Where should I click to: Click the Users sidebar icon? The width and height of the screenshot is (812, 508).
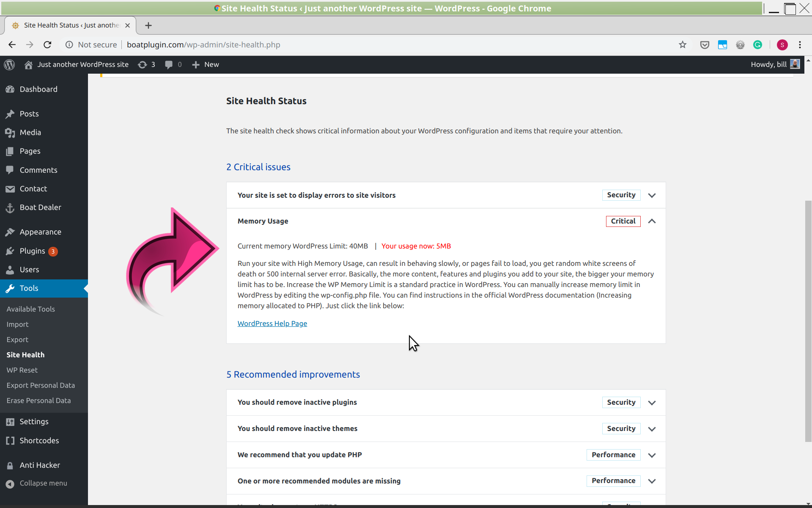10,269
